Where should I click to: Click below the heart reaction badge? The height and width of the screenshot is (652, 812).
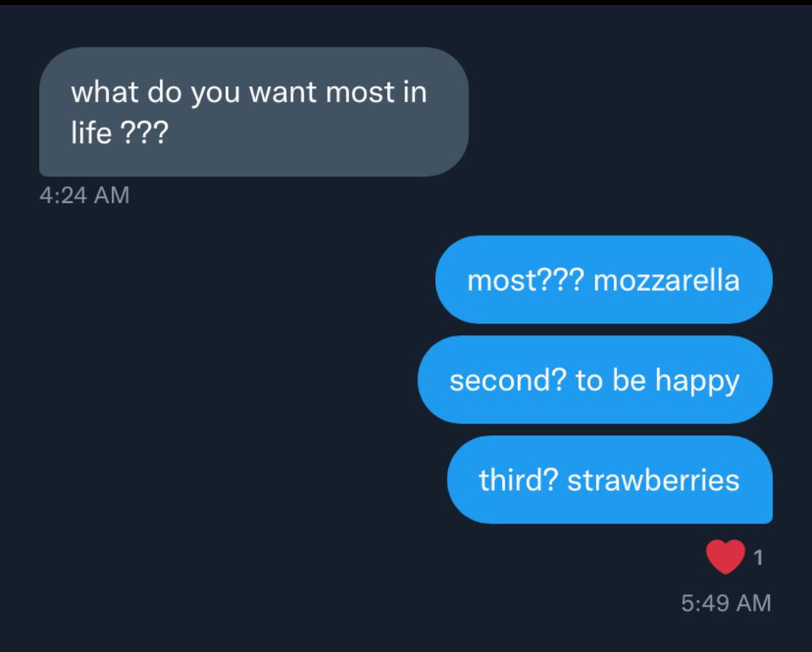tap(725, 581)
